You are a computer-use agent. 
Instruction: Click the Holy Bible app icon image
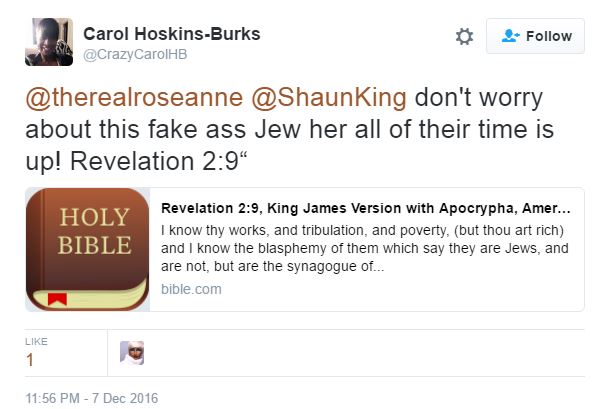(87, 249)
